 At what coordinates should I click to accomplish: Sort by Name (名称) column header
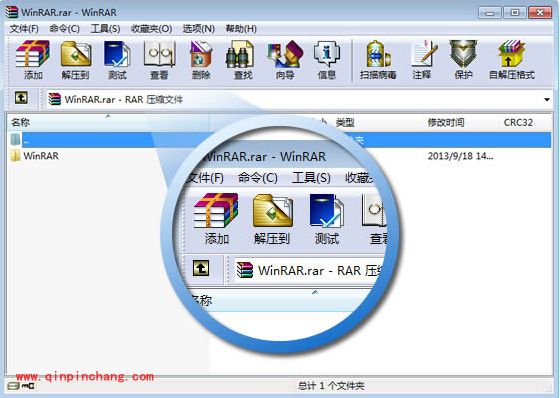[x=108, y=122]
